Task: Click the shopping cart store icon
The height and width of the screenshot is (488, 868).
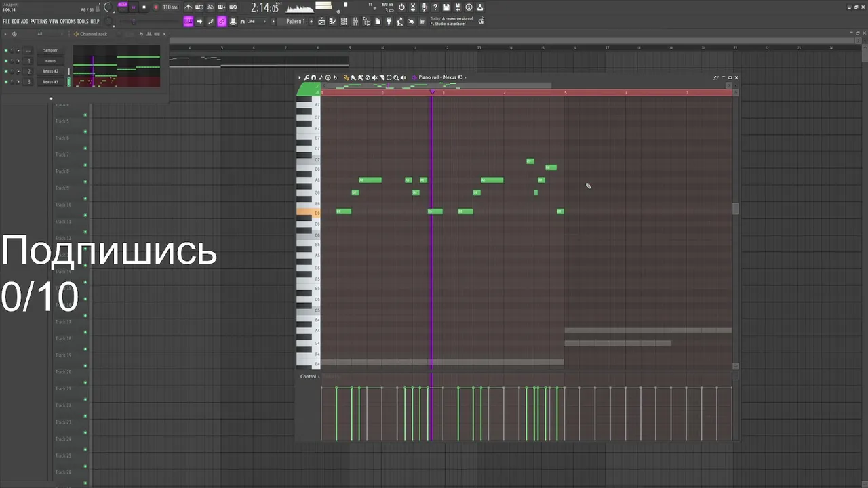Action: coord(422,21)
